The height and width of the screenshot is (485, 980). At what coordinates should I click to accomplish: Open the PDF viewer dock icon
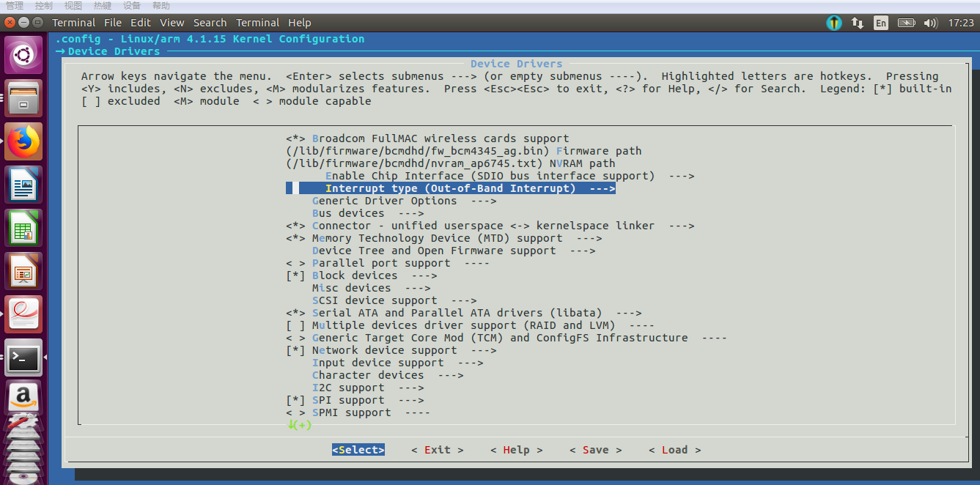click(x=23, y=314)
